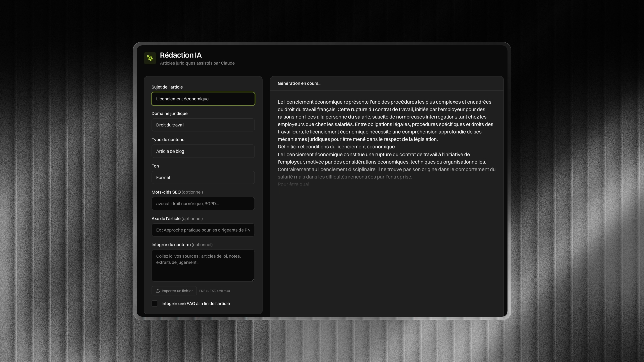Screen dimensions: 644x362
Task: Click the Rédaction IA title
Action: coord(180,55)
